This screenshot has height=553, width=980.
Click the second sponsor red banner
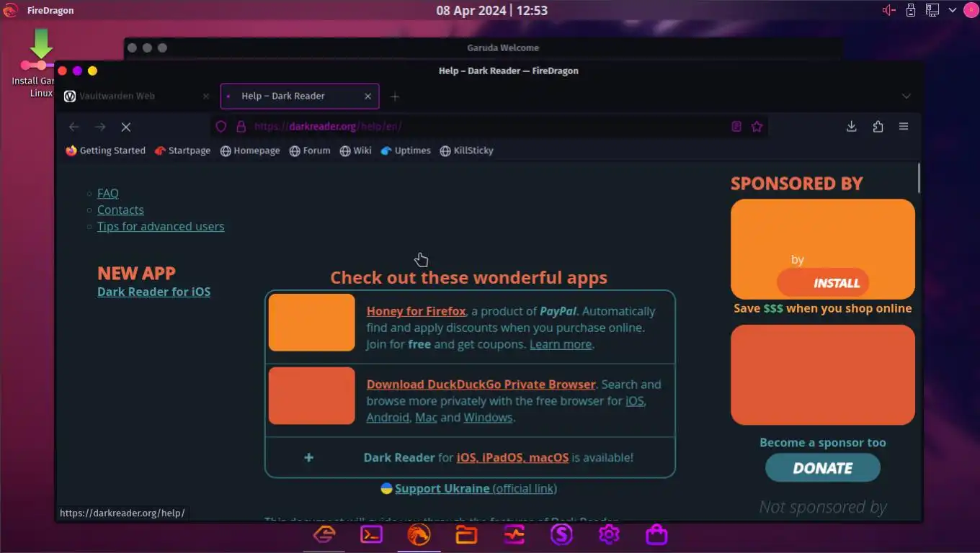pos(823,374)
